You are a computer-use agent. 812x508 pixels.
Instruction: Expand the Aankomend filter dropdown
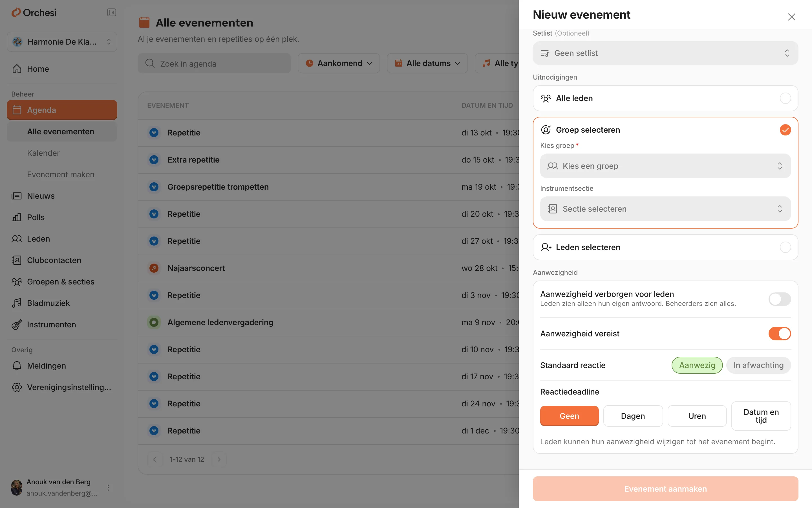click(339, 63)
